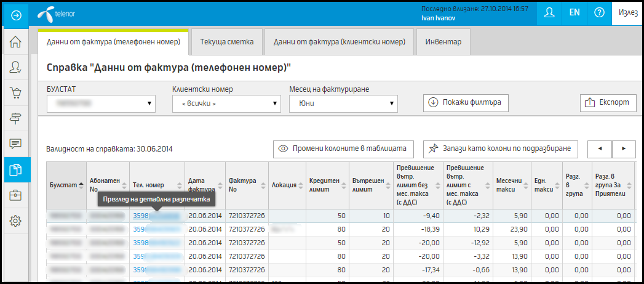644x284 pixels.
Task: Open phone link in row with limit -18,39
Action: coord(156,229)
